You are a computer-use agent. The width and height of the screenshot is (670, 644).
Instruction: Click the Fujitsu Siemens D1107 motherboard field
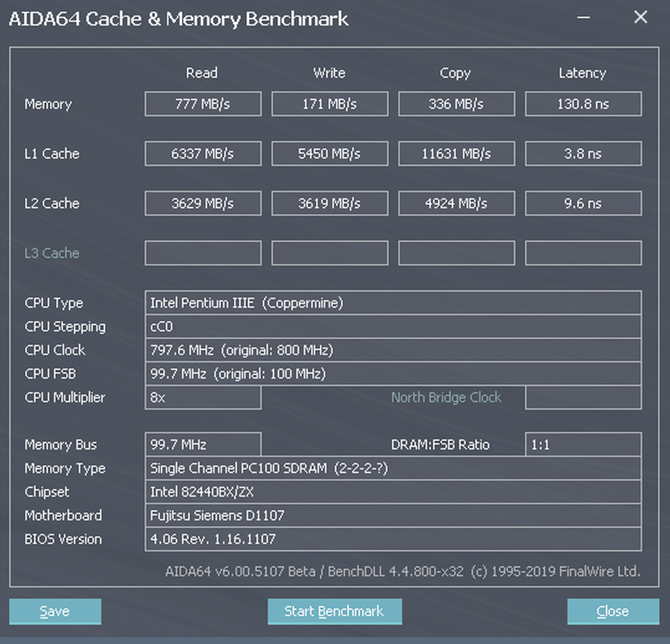coord(393,515)
